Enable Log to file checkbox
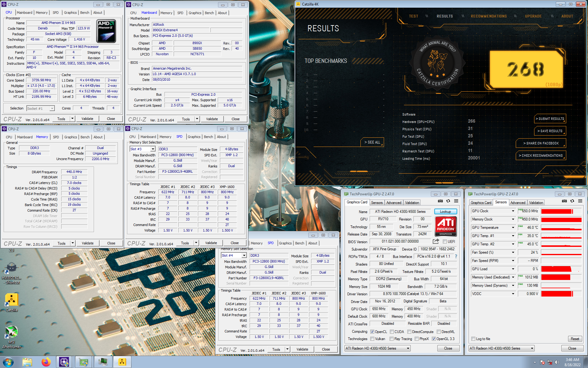The height and width of the screenshot is (368, 588). tap(473, 339)
